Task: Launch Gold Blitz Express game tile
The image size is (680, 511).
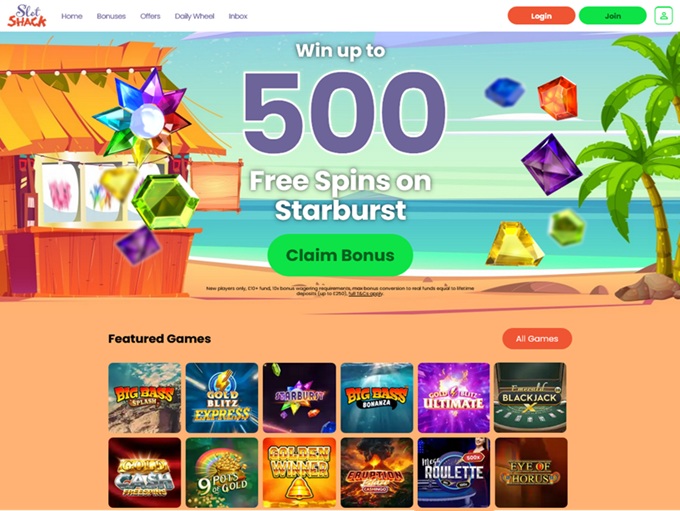Action: (222, 398)
